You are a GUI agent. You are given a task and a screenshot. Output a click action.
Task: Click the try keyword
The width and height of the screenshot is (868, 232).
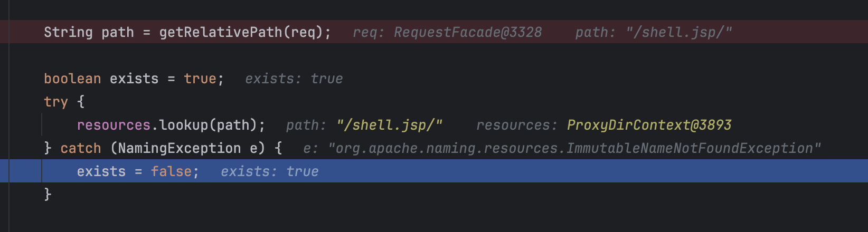tap(56, 102)
